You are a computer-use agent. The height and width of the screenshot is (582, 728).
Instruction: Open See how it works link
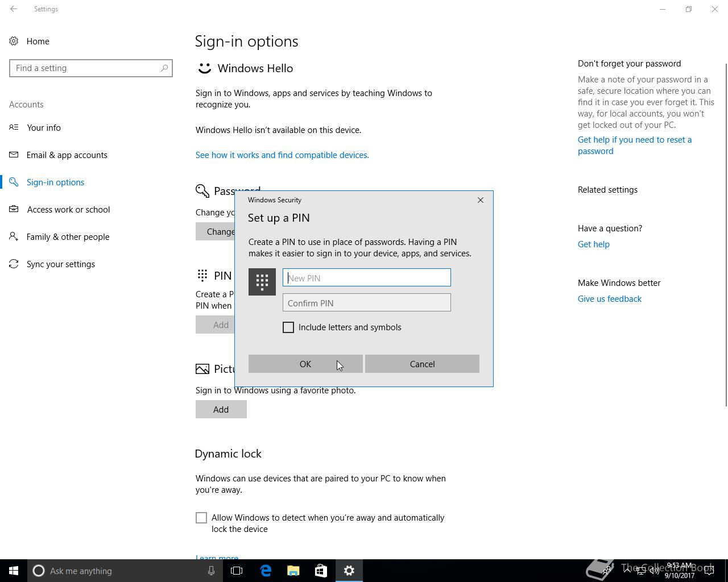click(282, 155)
